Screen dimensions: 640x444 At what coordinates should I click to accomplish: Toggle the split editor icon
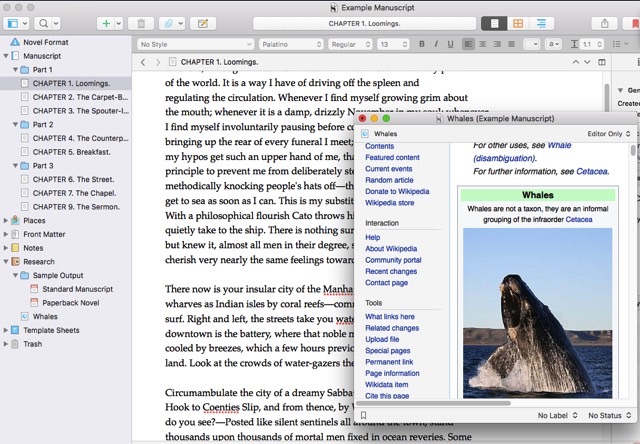(x=601, y=62)
